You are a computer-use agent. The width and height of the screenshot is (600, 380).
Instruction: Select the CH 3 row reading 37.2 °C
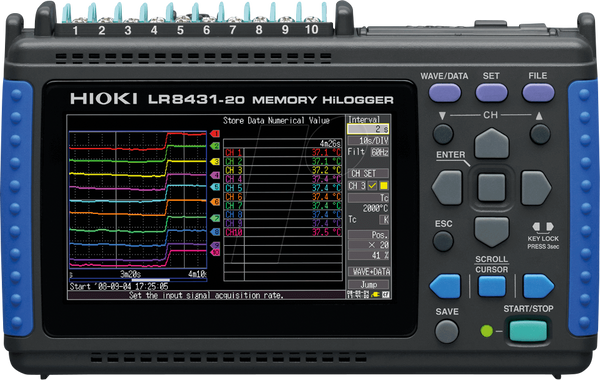pyautogui.click(x=282, y=170)
